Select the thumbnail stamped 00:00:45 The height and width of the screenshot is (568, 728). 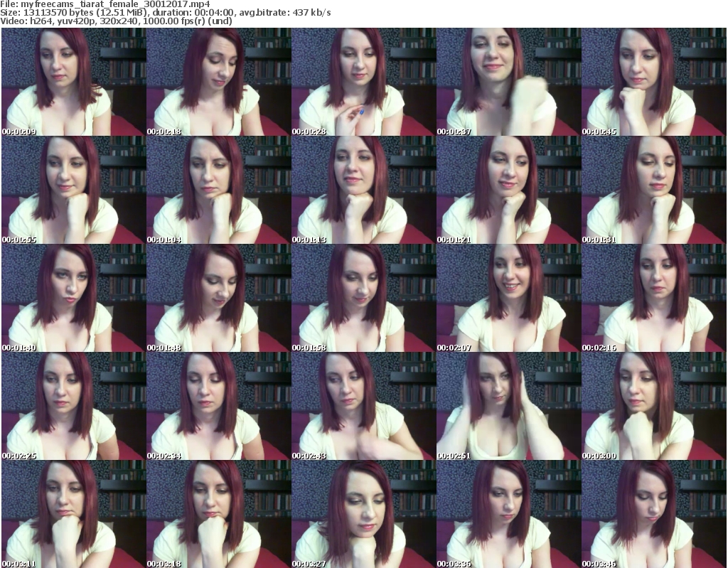pyautogui.click(x=654, y=82)
